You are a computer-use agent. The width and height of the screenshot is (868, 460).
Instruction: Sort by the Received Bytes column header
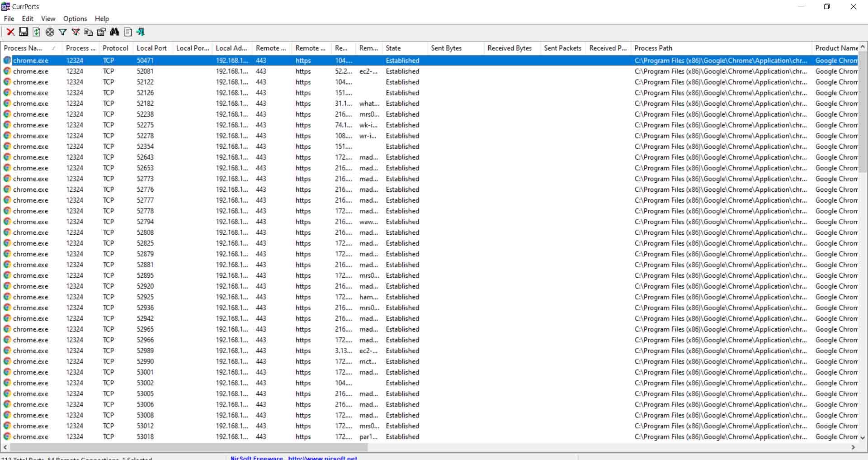point(512,48)
